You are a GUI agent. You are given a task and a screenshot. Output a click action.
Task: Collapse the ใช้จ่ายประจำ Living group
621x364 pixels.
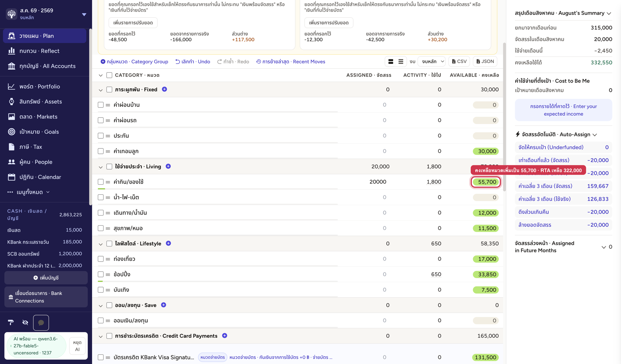(x=101, y=167)
